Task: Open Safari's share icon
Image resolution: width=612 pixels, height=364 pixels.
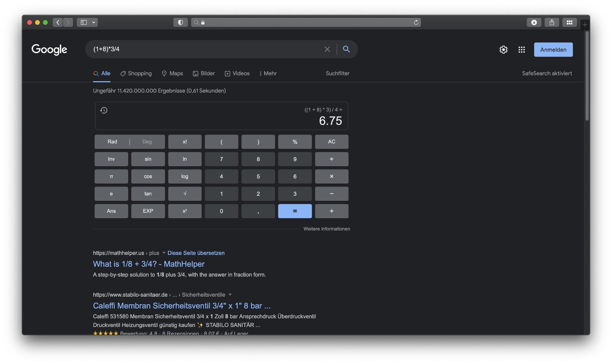Action: [551, 22]
